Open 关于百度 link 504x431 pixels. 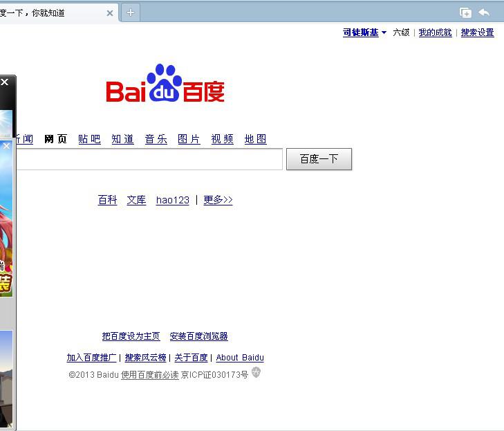[191, 358]
